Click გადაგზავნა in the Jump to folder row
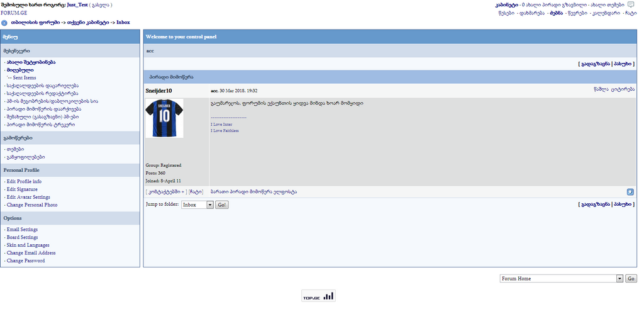 tap(596, 205)
